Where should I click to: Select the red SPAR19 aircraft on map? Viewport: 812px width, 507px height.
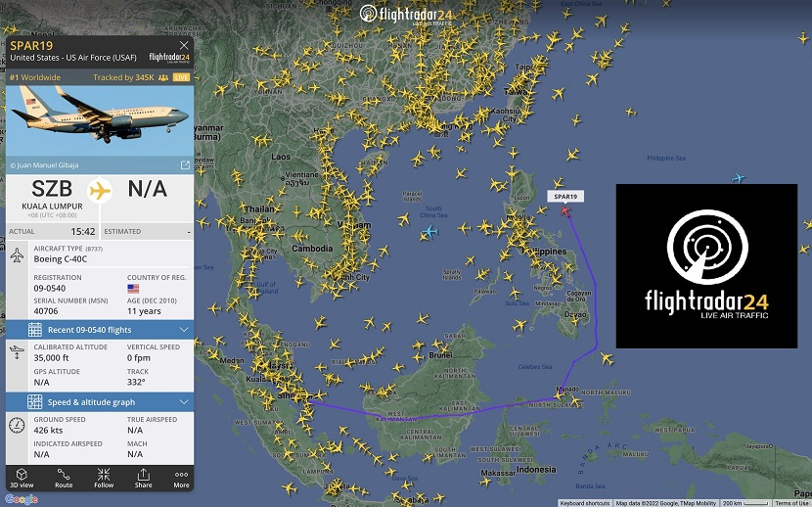pos(565,210)
